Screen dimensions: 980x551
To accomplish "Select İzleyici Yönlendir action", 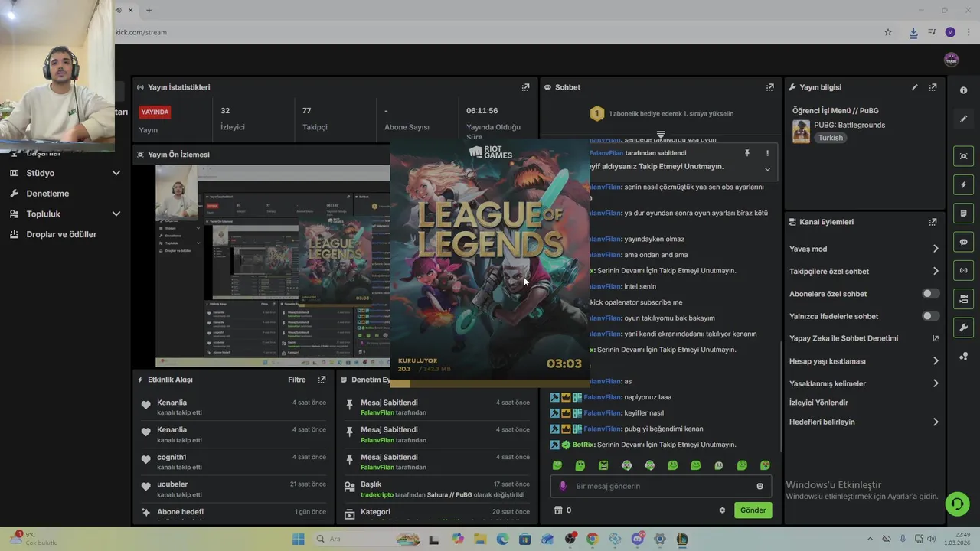I will 818,403.
